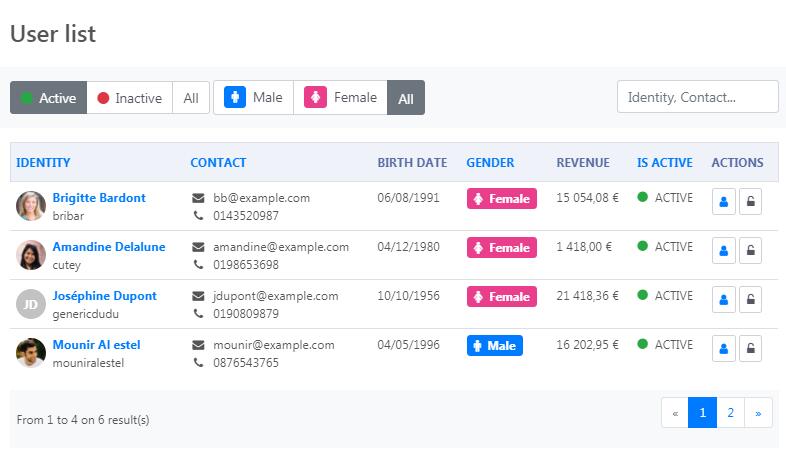The image size is (786, 472).
Task: Click the Identity, Contact search field
Action: pyautogui.click(x=697, y=97)
